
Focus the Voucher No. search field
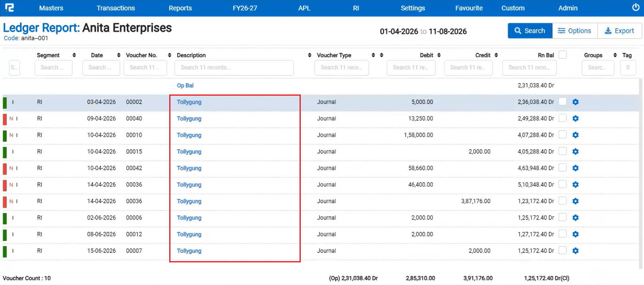[145, 67]
